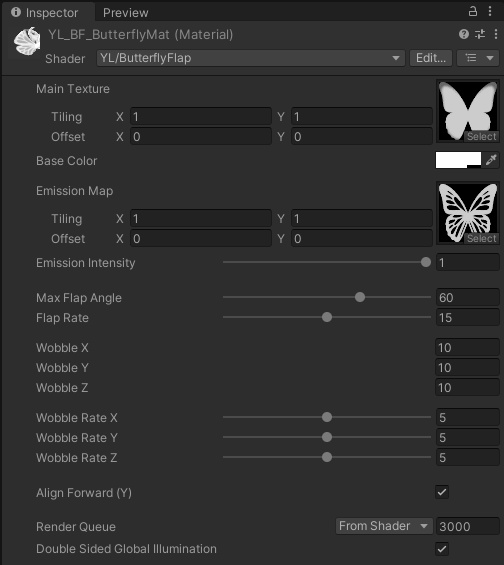Click the shader Edit... button
Screen dimensions: 504x565
point(431,58)
